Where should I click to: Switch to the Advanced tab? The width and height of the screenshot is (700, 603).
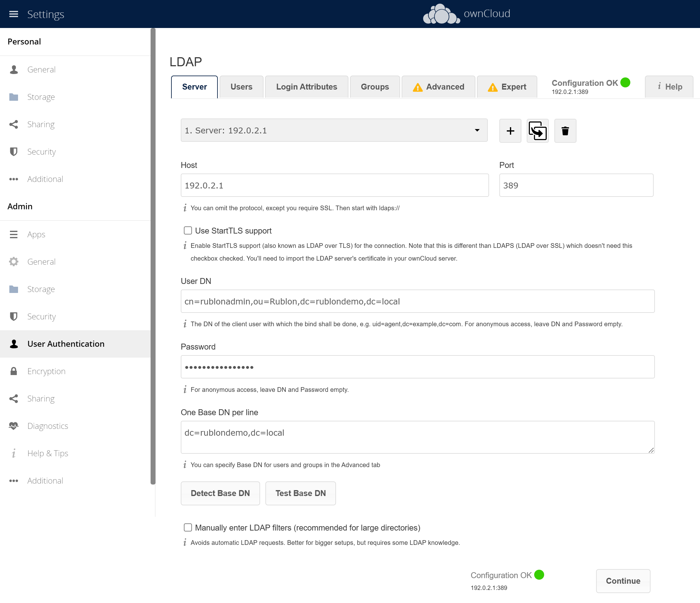coord(438,87)
